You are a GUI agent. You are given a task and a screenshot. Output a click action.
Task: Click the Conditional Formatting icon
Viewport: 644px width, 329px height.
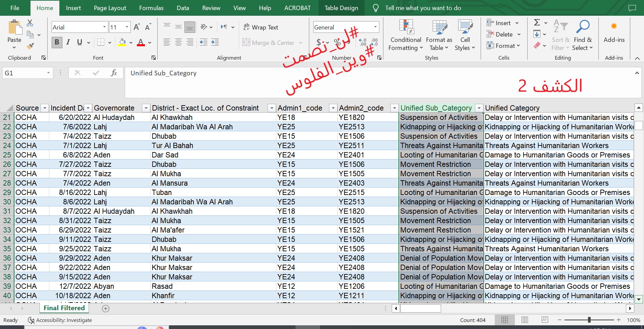(406, 27)
